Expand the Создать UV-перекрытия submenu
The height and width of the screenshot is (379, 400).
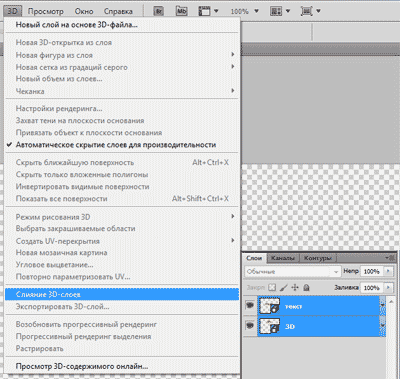(x=233, y=241)
